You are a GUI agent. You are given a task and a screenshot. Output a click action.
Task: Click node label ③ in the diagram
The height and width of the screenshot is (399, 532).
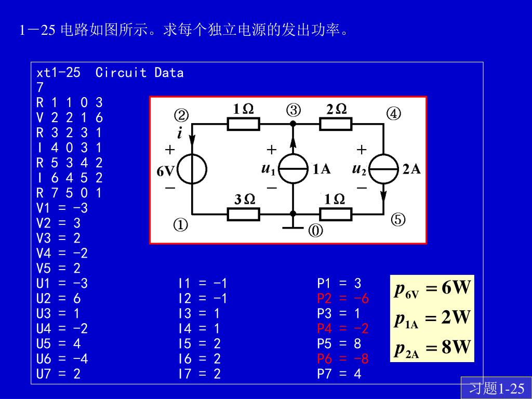coord(294,110)
